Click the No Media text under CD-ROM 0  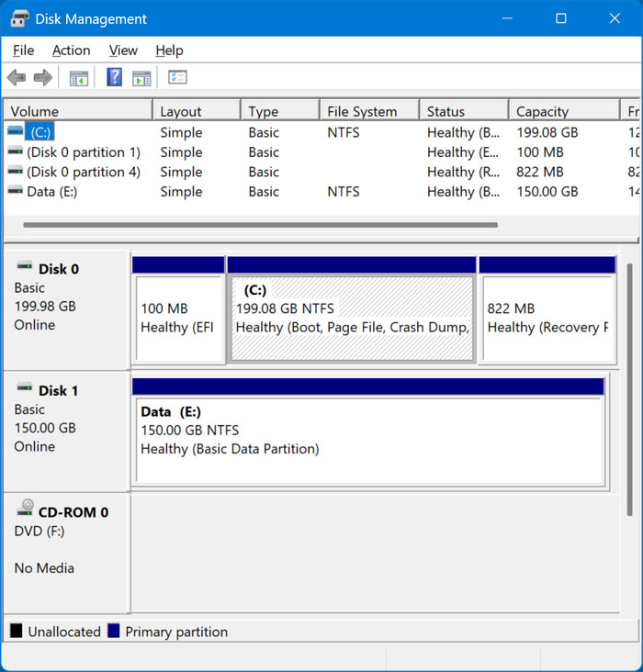(x=44, y=568)
